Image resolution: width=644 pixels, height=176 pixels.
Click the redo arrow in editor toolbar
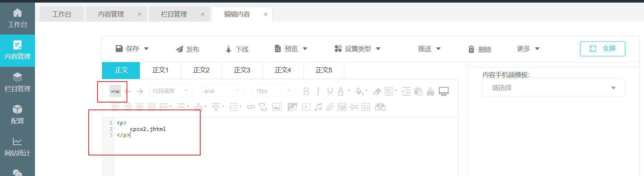tap(139, 91)
